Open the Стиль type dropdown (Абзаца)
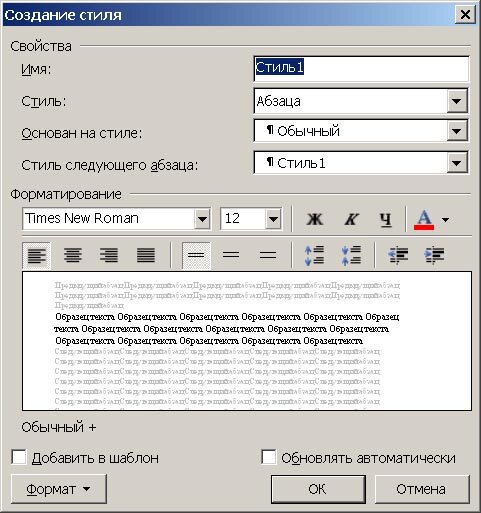481x513 pixels. (457, 101)
